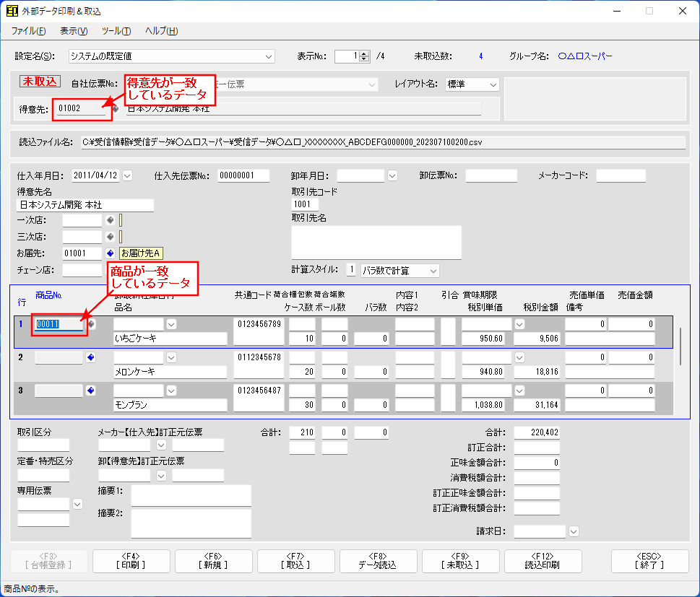Click the 読込ファイル名 path field
This screenshot has width=700, height=597.
(383, 142)
